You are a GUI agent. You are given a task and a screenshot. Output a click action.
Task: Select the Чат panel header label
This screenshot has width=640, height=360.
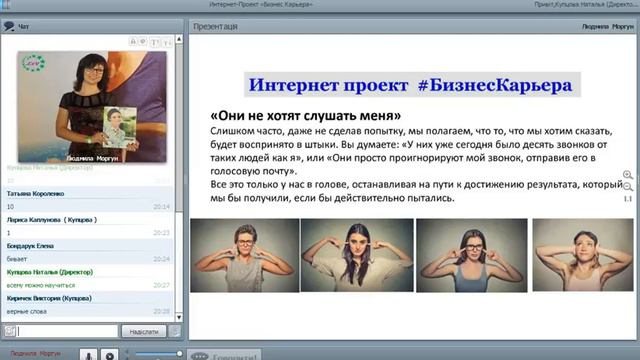click(24, 27)
